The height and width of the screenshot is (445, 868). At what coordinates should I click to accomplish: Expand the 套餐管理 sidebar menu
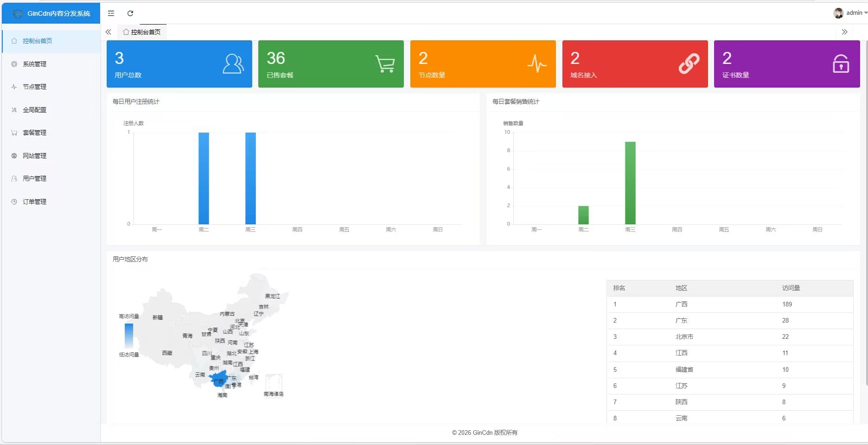coord(35,133)
